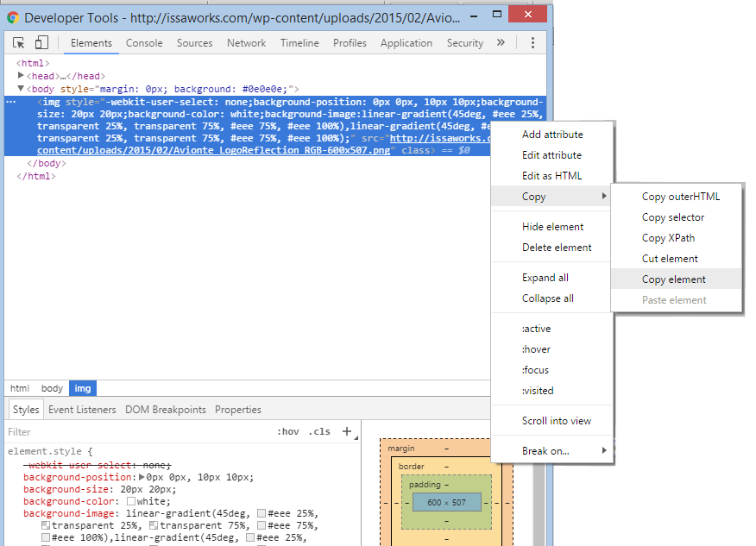Click the img breadcrumb
756x546 pixels.
click(83, 388)
